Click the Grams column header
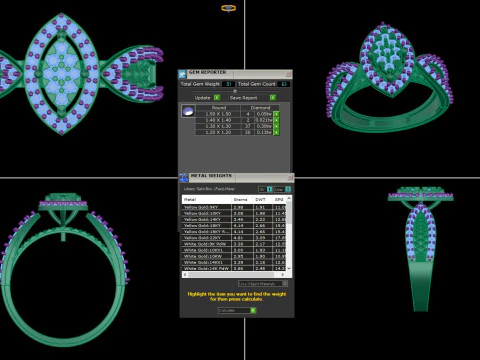This screenshot has height=360, width=480. point(241,199)
